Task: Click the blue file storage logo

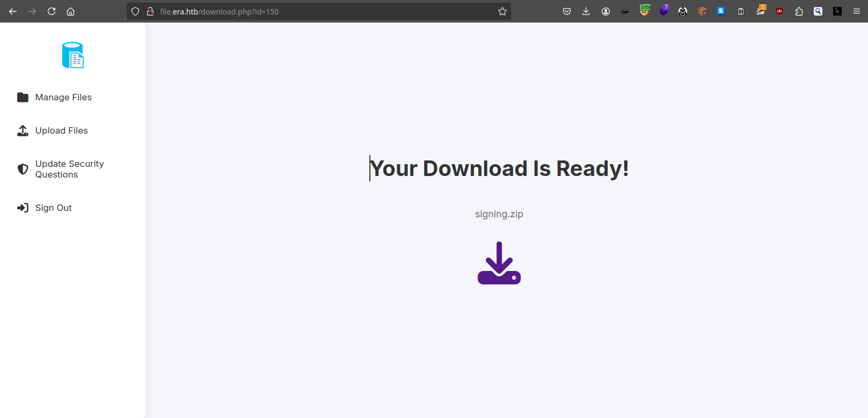Action: point(73,55)
